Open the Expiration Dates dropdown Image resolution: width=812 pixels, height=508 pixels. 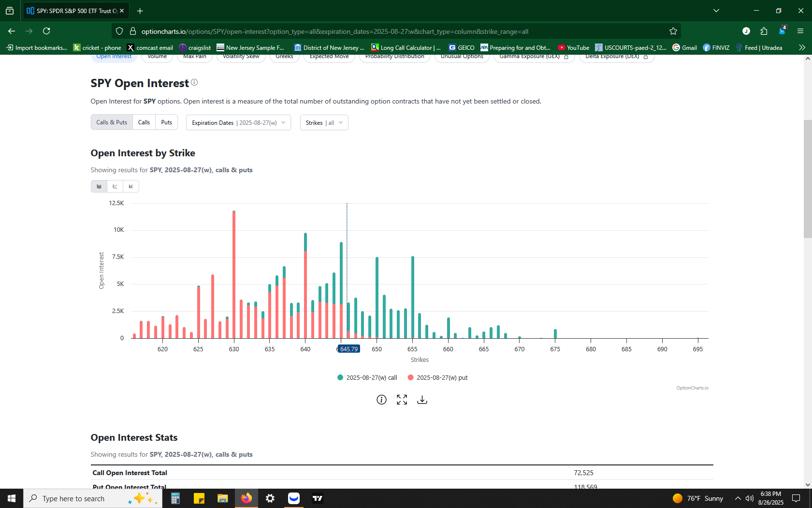[238, 122]
